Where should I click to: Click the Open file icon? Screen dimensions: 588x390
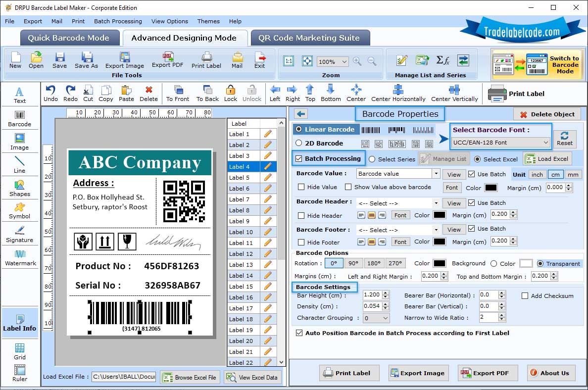pos(36,60)
